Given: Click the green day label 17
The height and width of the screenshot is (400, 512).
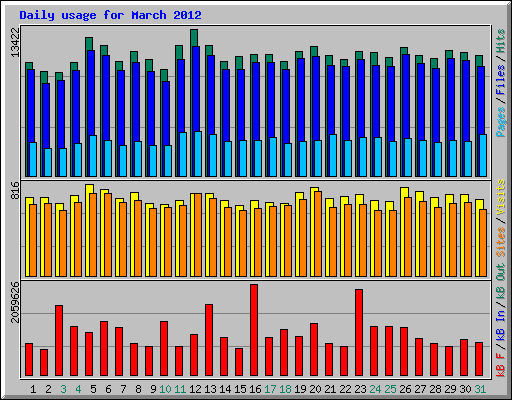Looking at the screenshot, I should pyautogui.click(x=270, y=389).
